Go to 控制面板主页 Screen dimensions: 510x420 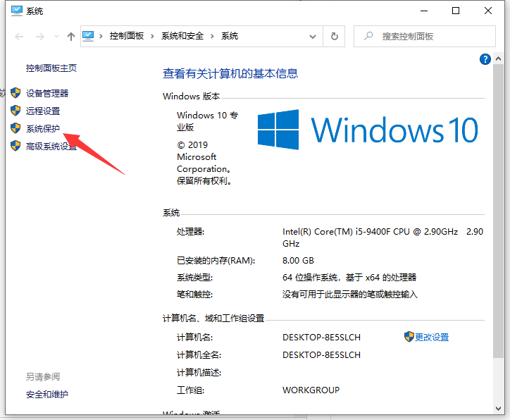[x=51, y=68]
